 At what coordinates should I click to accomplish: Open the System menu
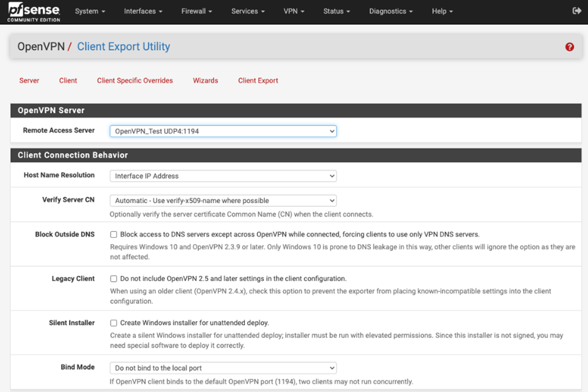(x=90, y=11)
